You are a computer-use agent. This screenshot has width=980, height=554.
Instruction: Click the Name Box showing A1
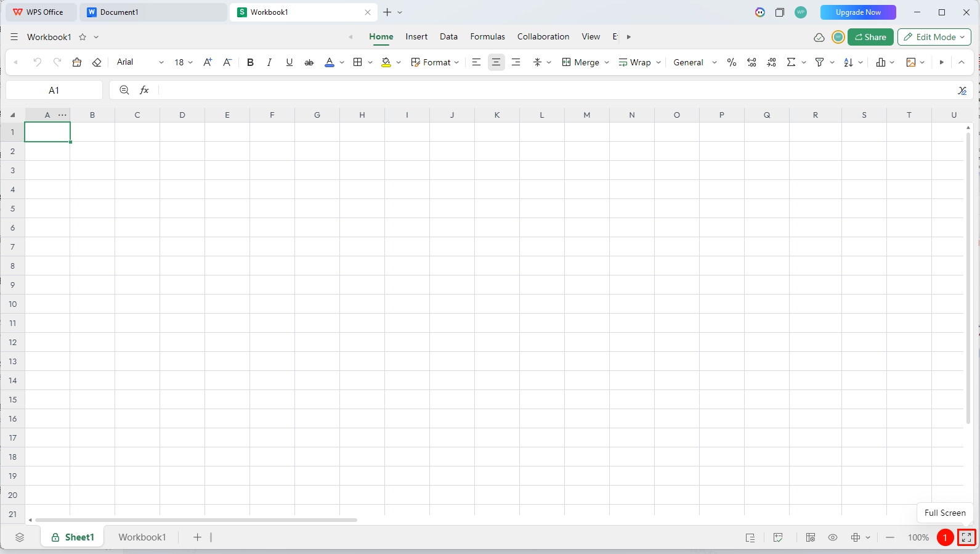tap(54, 90)
